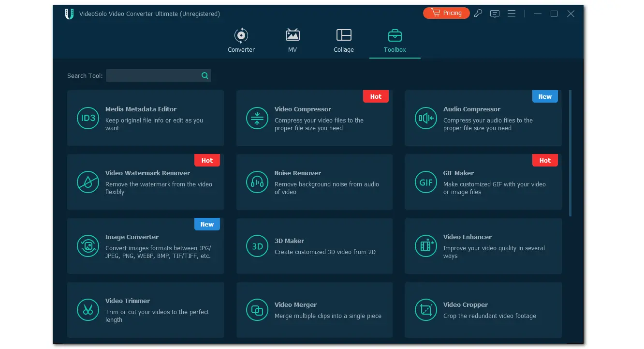The width and height of the screenshot is (644, 349).
Task: Click the toolbox vertical scrollbar
Action: click(x=571, y=153)
